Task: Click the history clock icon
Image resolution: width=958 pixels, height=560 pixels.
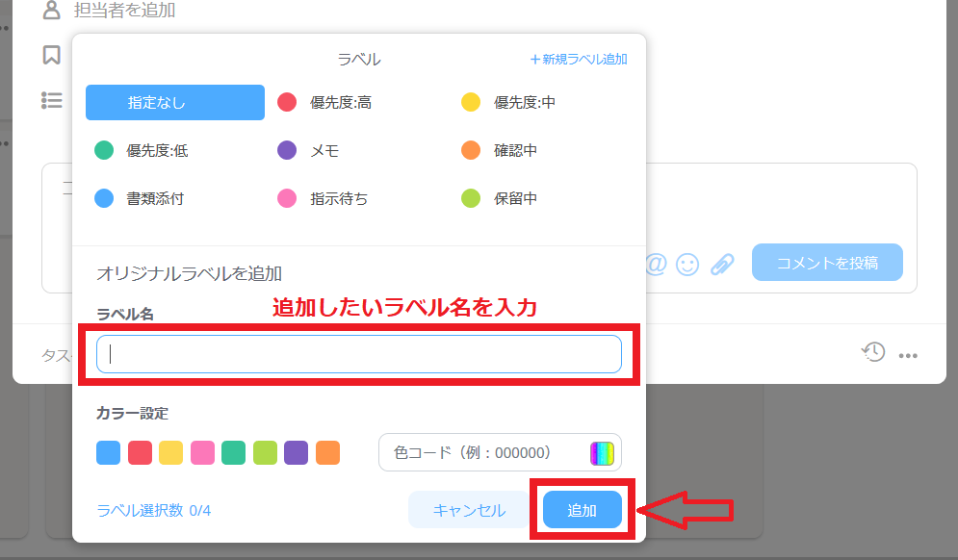Action: (872, 352)
